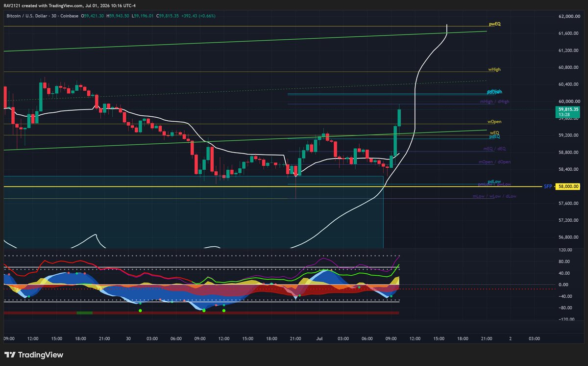Click 60,800.00 on the price axis
This screenshot has height=366, width=588.
click(568, 67)
